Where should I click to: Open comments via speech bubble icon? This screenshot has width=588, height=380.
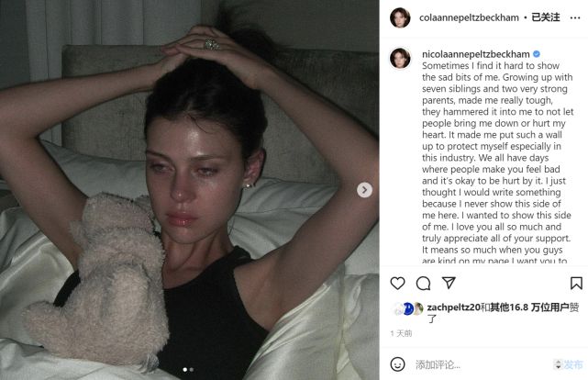pos(423,284)
